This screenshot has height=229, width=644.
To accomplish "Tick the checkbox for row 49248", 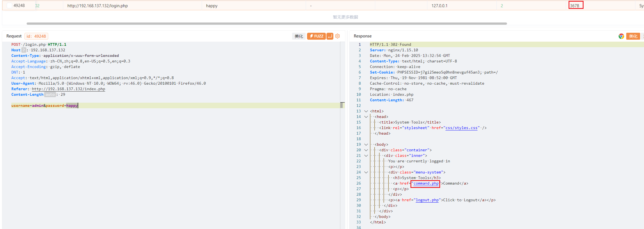I will pos(9,6).
